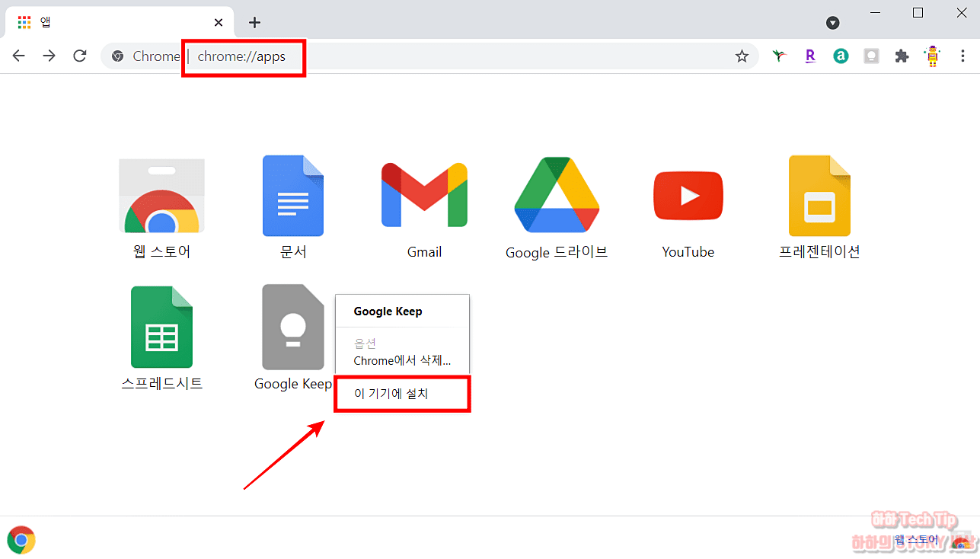Screen dimensions: 980x559
Task: Click the Google Keep app icon
Action: pyautogui.click(x=293, y=327)
